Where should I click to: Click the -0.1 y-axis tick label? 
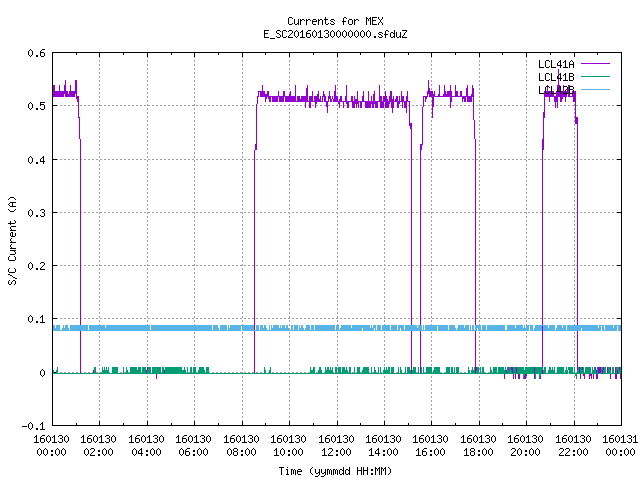pos(33,426)
